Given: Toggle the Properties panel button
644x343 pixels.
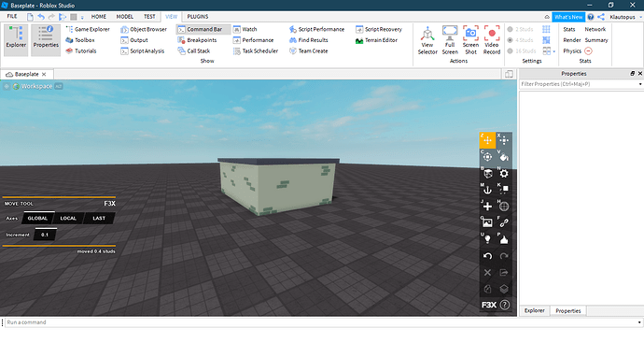Looking at the screenshot, I should [x=46, y=40].
